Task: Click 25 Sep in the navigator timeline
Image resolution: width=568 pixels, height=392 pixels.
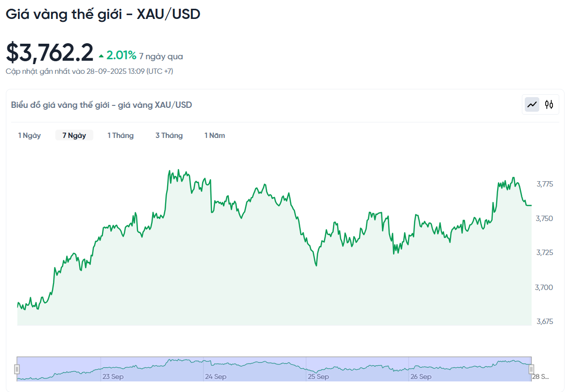Action: [x=318, y=376]
